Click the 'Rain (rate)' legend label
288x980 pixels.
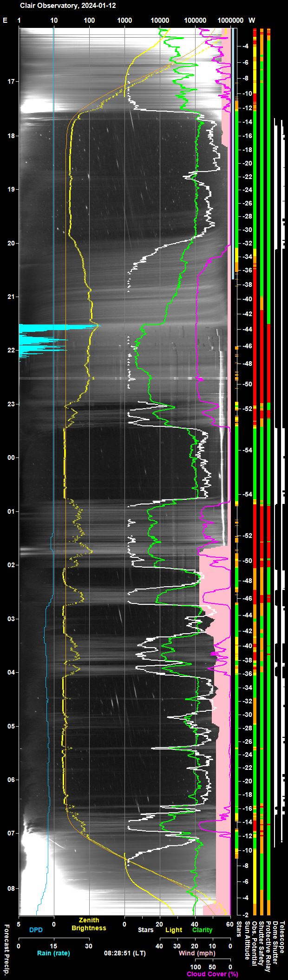53,953
